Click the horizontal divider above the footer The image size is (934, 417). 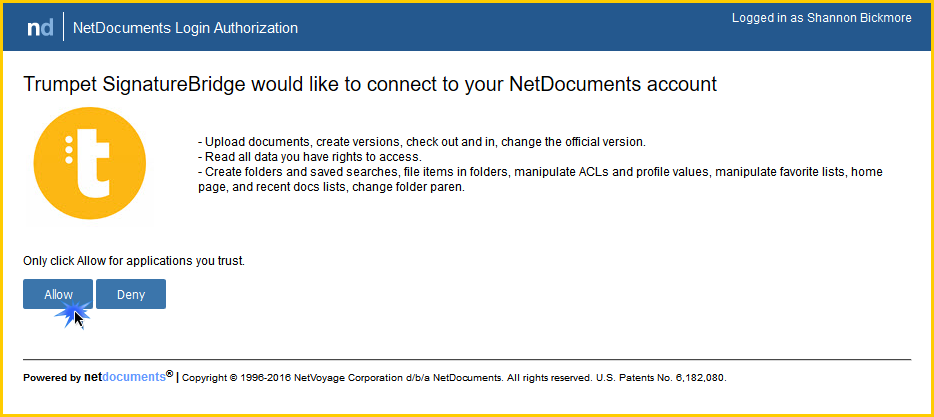click(467, 359)
